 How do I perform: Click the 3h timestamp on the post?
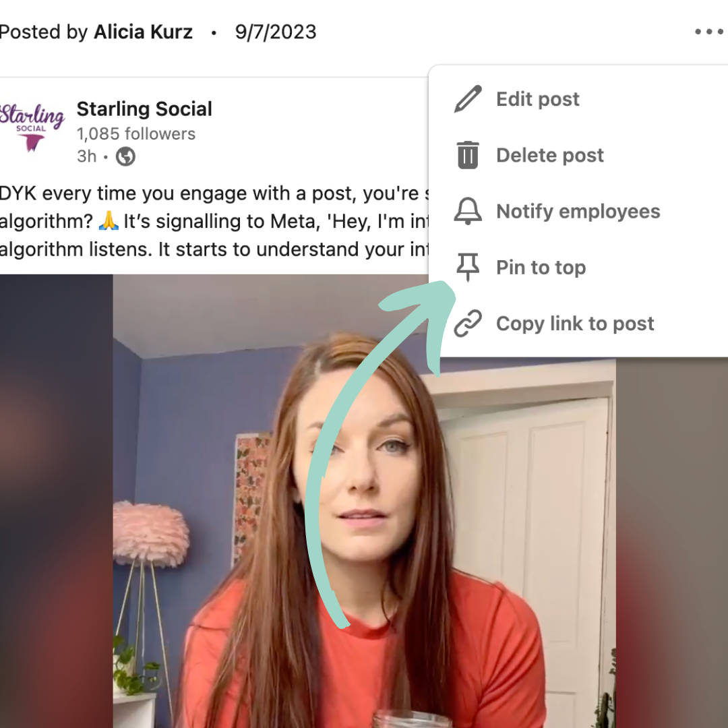[87, 156]
